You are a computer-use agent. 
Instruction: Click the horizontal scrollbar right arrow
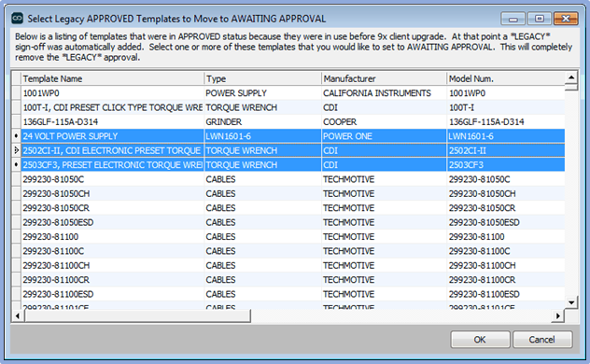coord(558,315)
